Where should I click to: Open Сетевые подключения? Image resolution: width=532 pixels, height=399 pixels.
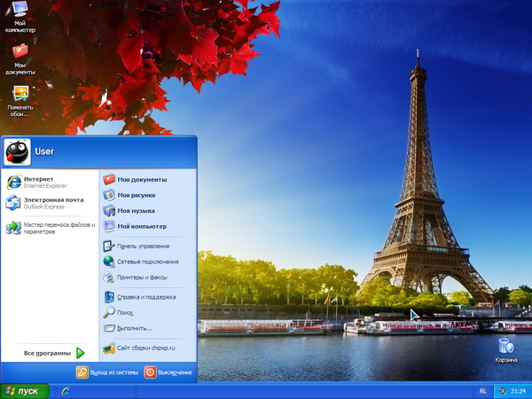147,262
